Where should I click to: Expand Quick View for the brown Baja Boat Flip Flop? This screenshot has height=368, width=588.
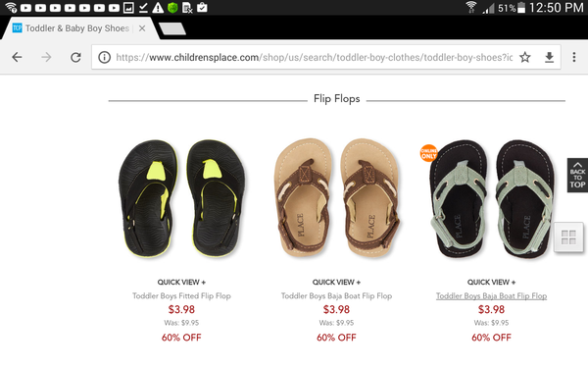point(336,282)
